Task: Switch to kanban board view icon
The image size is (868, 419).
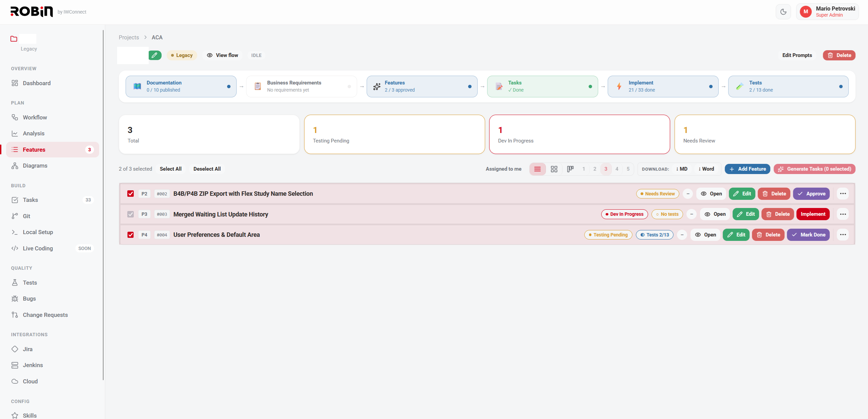Action: 570,169
